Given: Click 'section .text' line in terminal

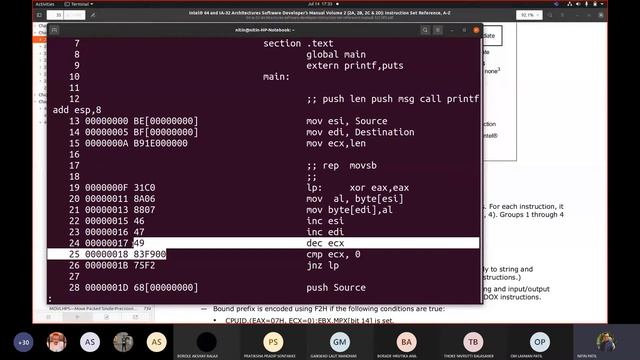Looking at the screenshot, I should click(x=298, y=43).
